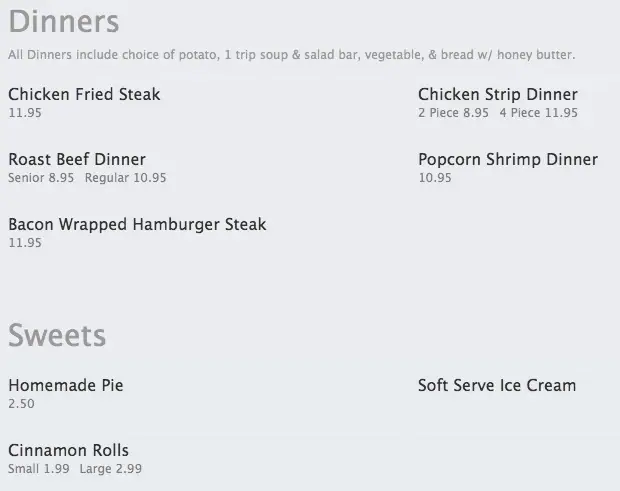Pick the Regular 10.95 price option
Viewport: 620px width, 491px height.
coord(125,178)
